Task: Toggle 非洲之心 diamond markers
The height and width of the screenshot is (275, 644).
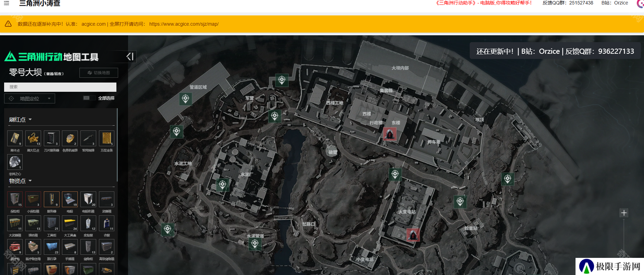Action: (x=15, y=162)
